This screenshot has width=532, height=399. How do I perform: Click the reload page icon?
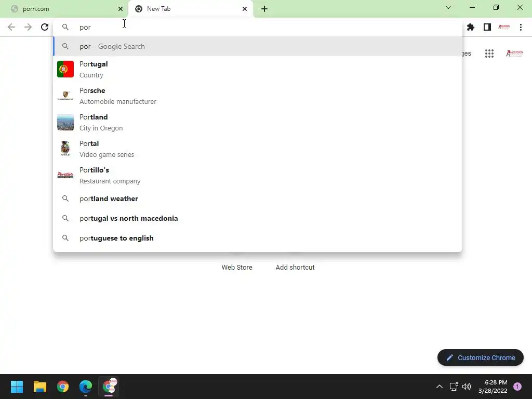click(45, 27)
